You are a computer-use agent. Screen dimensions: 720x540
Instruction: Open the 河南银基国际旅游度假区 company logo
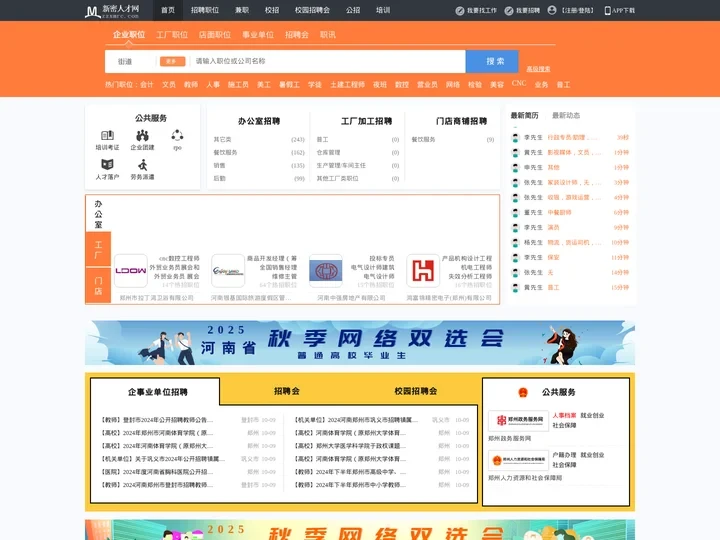228,270
